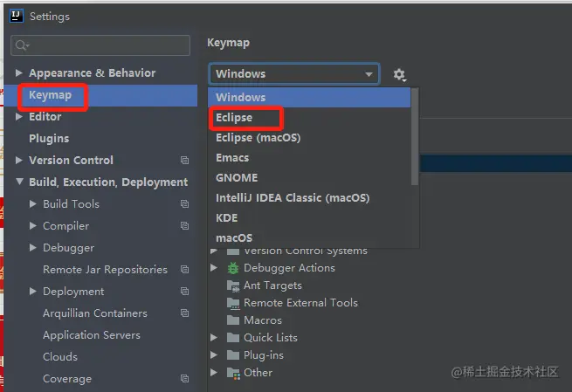Click the Remote External Tools folder icon
Screen dimensions: 572x392
click(x=233, y=303)
